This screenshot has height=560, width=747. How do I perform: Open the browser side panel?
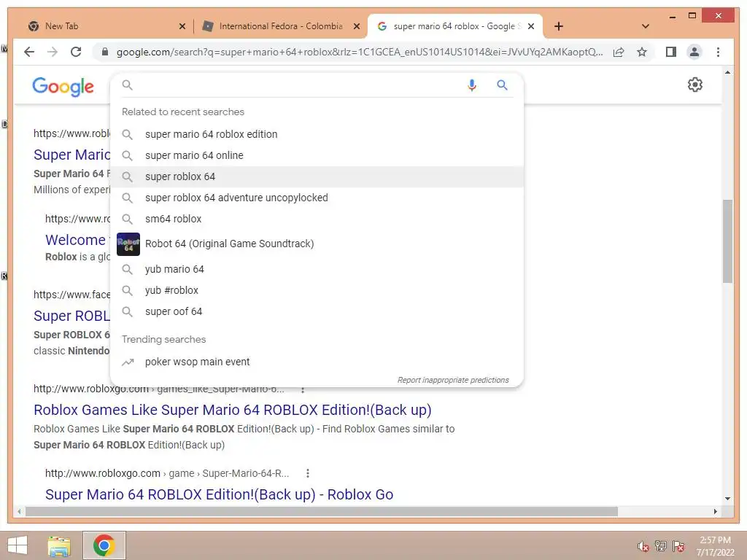671,52
